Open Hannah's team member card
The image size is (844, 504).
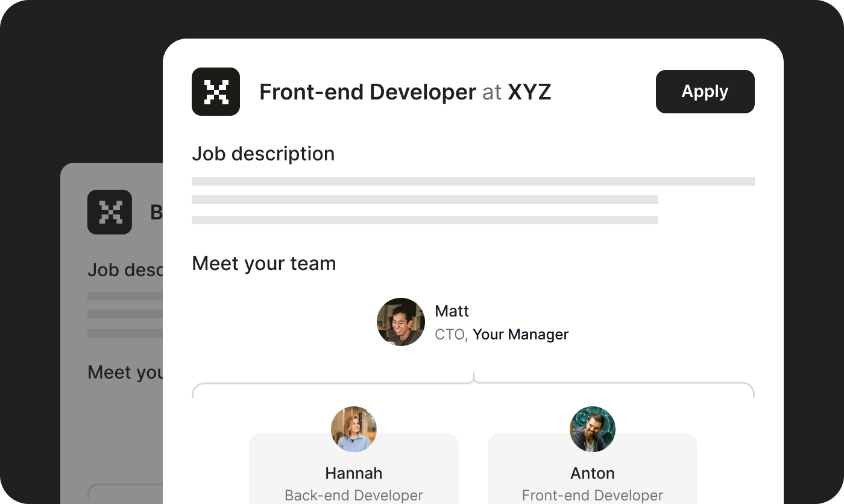click(x=354, y=468)
